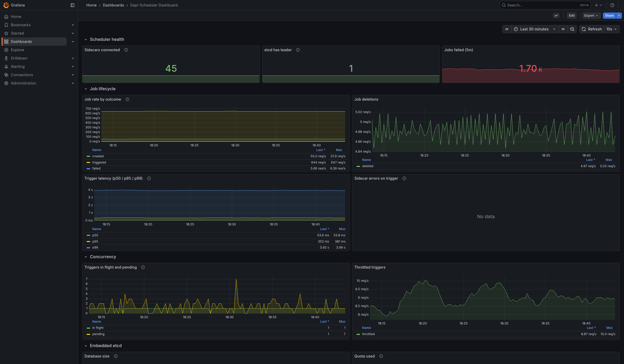Click the Search input field
The width and height of the screenshot is (624, 364).
click(545, 5)
